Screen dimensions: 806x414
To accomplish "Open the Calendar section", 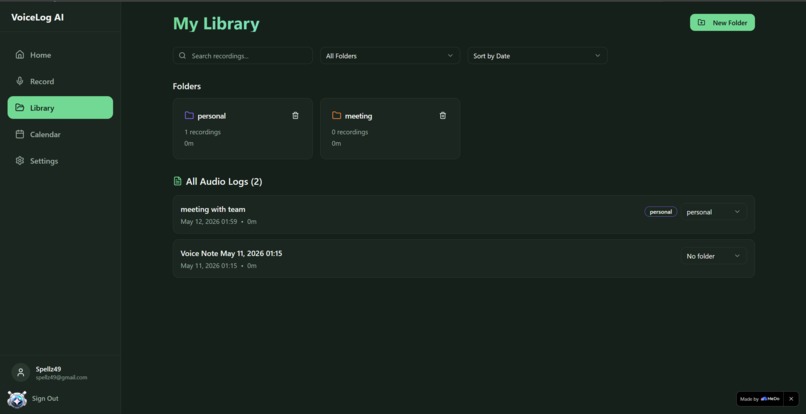I will pos(60,134).
